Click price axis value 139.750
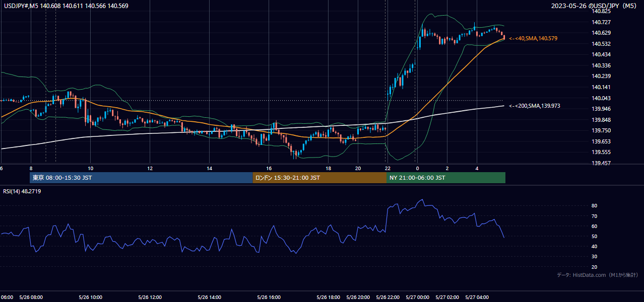Viewport: 644px width, 302px height. coord(601,130)
